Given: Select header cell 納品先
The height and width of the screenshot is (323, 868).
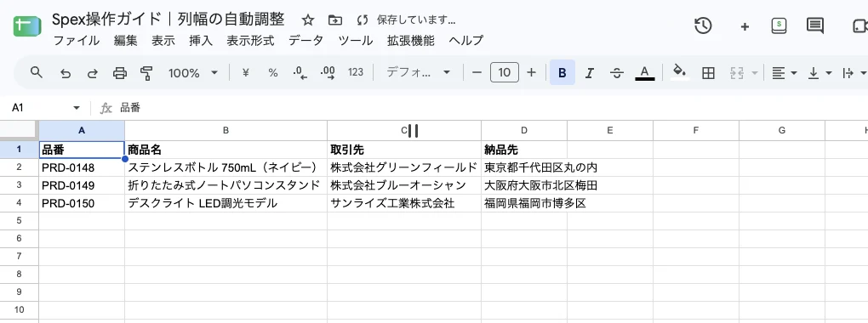Looking at the screenshot, I should click(524, 150).
